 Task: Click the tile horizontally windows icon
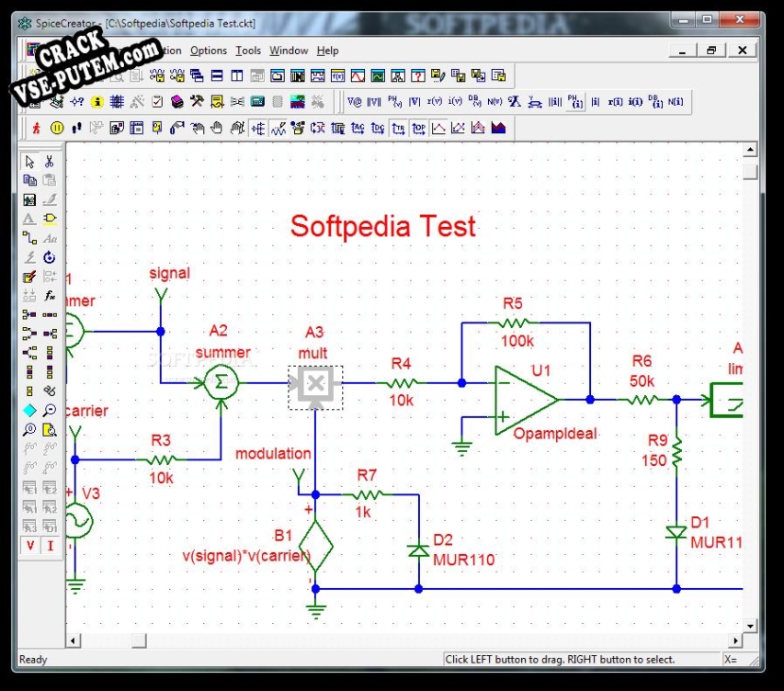point(217,75)
